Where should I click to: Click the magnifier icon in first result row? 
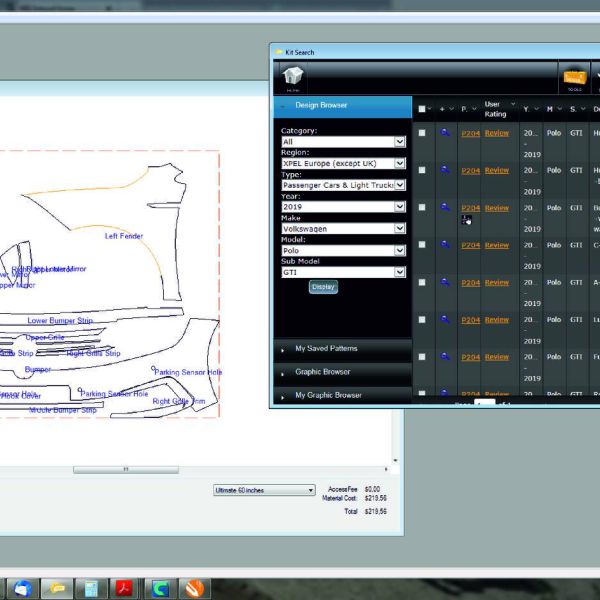[x=445, y=132]
